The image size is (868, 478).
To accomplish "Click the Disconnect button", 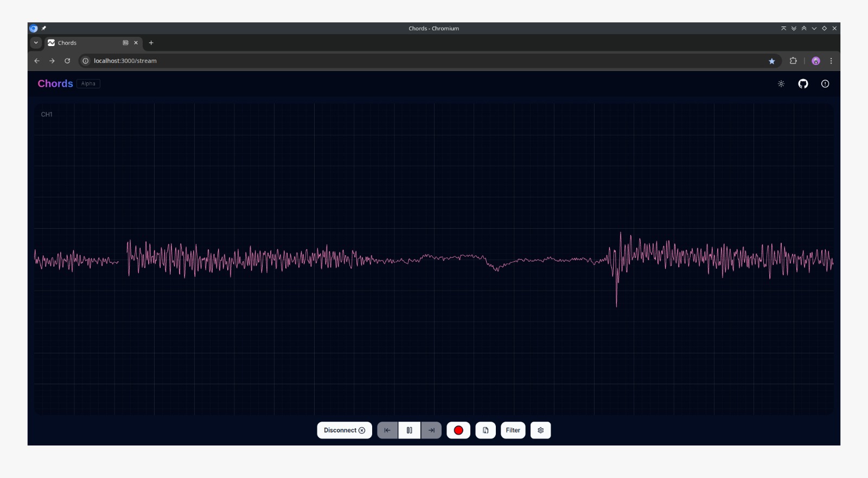I will pos(344,430).
